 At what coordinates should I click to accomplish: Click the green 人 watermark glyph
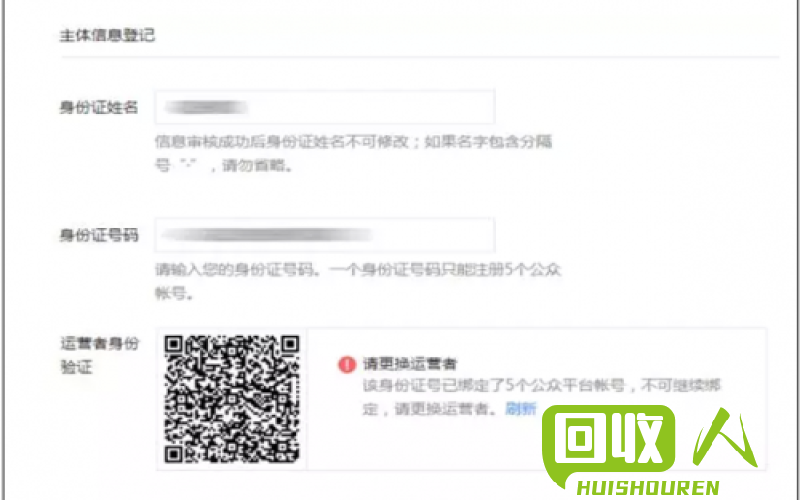point(724,438)
